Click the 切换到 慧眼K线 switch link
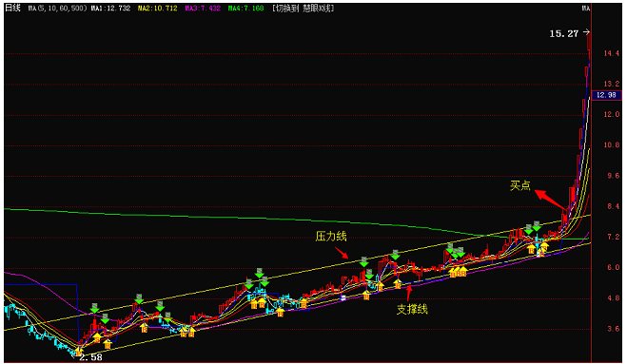627x364 pixels. 303,8
